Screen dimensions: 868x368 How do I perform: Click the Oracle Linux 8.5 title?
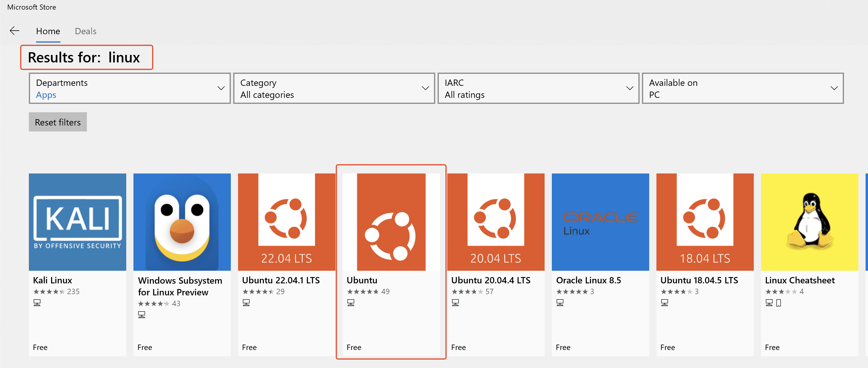[x=588, y=280]
